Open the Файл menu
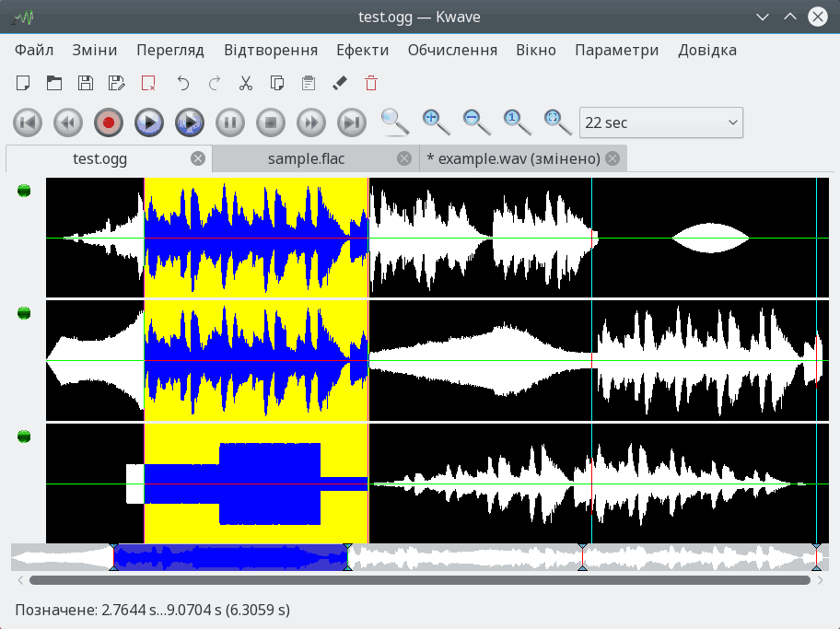The image size is (840, 629). (34, 51)
